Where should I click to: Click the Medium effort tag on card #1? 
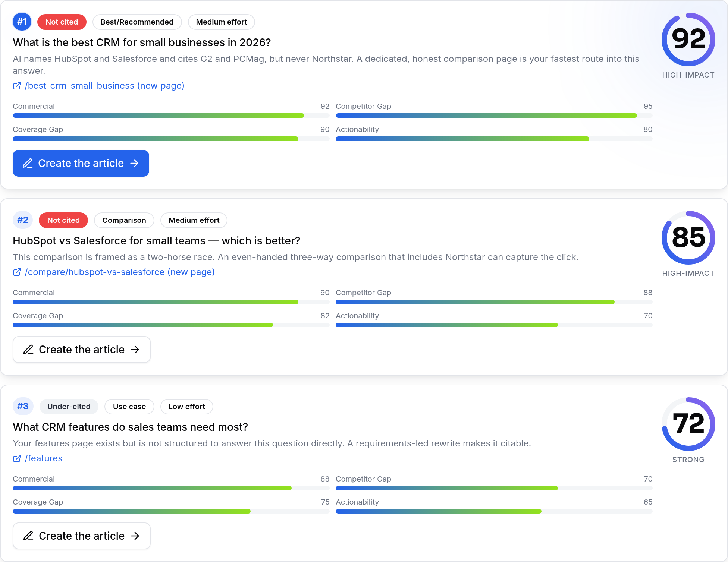coord(222,22)
